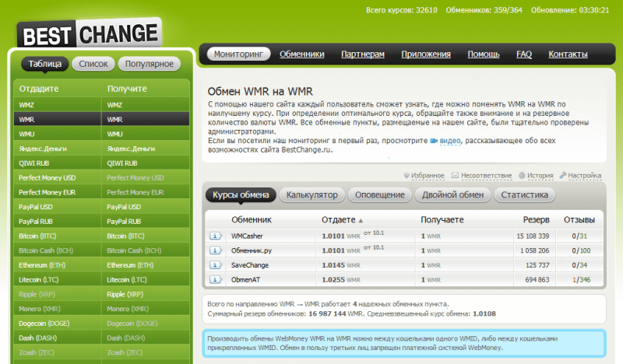Open Обменник.ру reviews 0/100
Viewport: 623px width, 364px height.
click(x=581, y=251)
